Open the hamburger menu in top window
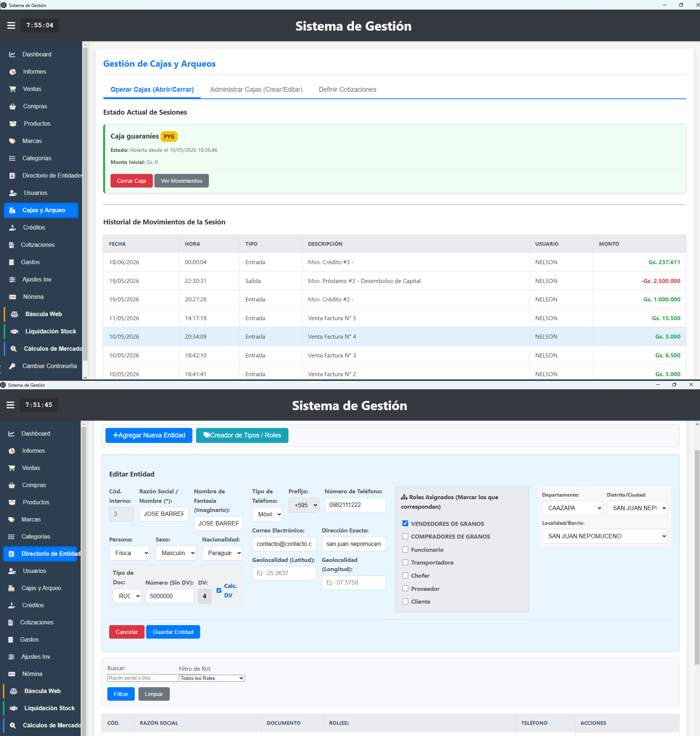700x736 pixels. click(11, 25)
